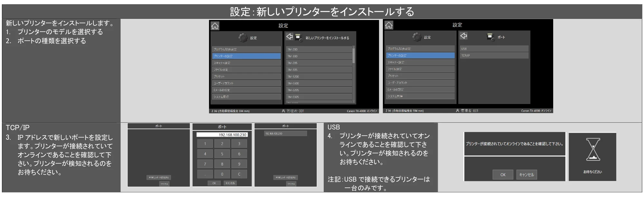
Task: Tap keypad digit 7
Action: (x=205, y=164)
